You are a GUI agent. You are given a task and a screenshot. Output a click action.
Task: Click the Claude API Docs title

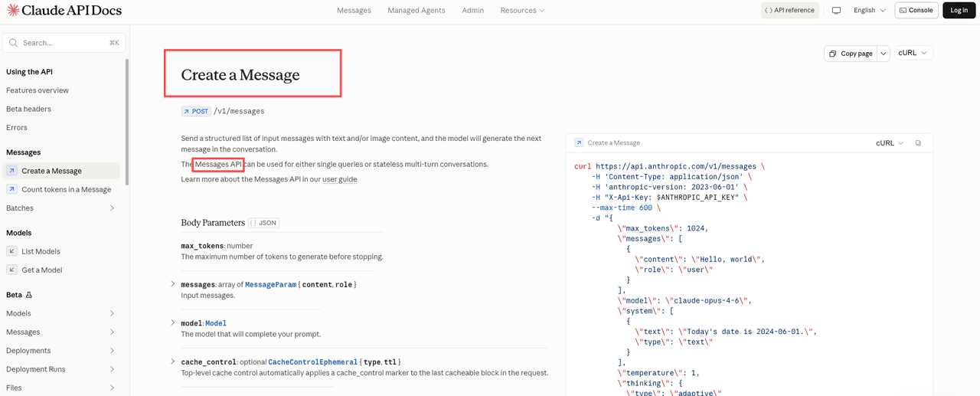(x=72, y=11)
